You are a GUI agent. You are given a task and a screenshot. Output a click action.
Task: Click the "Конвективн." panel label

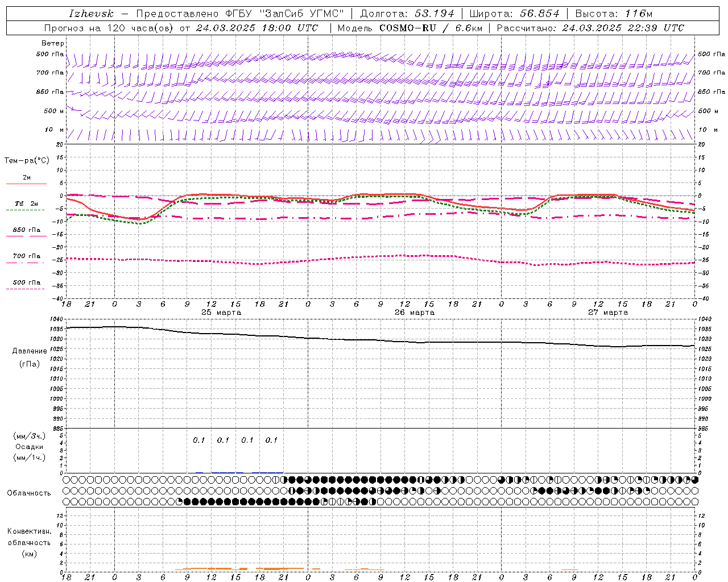point(29,531)
